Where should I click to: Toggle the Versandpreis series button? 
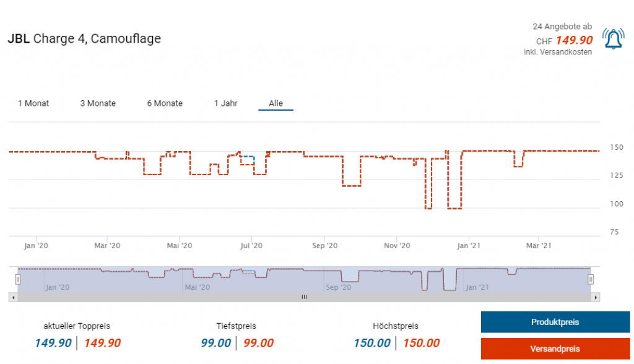pos(555,349)
